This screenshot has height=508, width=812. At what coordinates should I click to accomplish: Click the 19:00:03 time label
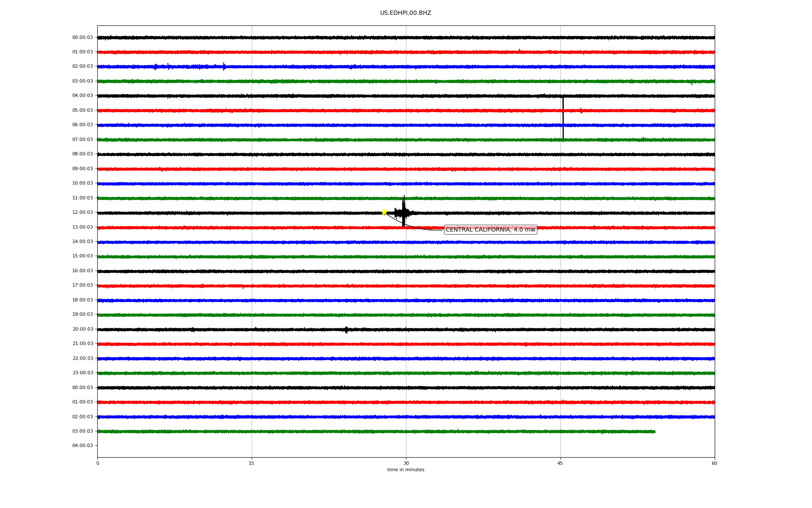tap(82, 315)
